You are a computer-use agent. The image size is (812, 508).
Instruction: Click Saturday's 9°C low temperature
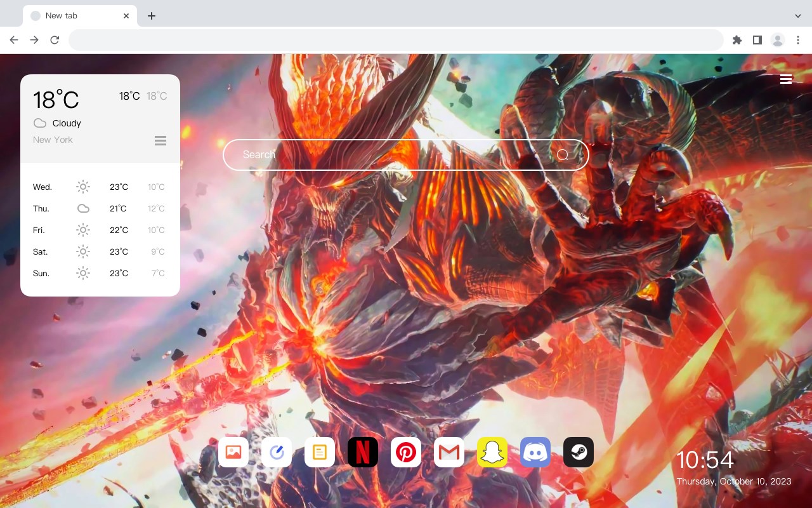(158, 251)
